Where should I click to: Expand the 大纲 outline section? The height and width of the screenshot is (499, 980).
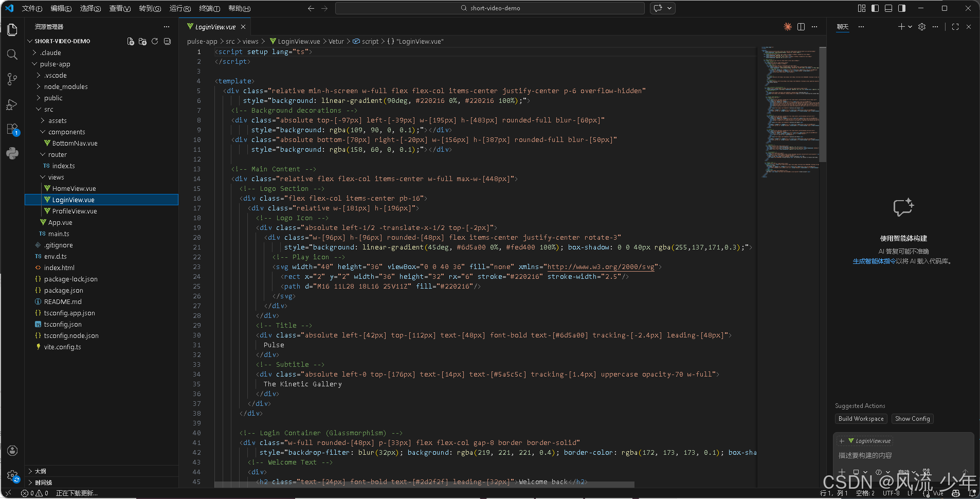pyautogui.click(x=101, y=471)
